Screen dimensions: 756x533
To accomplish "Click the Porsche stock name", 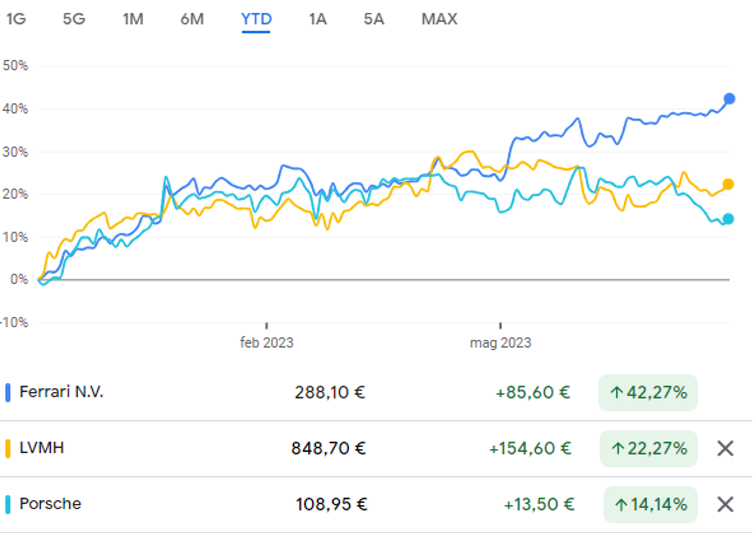I will pos(50,504).
